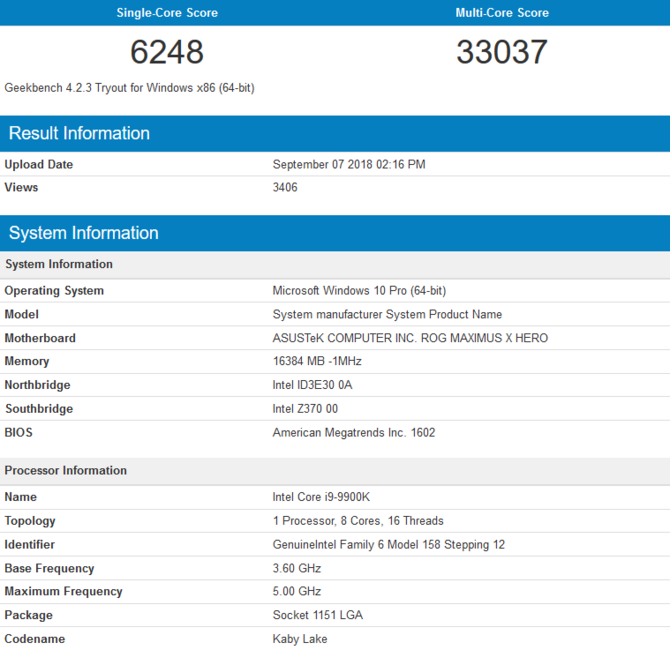
Task: Select the Intel ID3E30 0A value
Action: point(312,385)
